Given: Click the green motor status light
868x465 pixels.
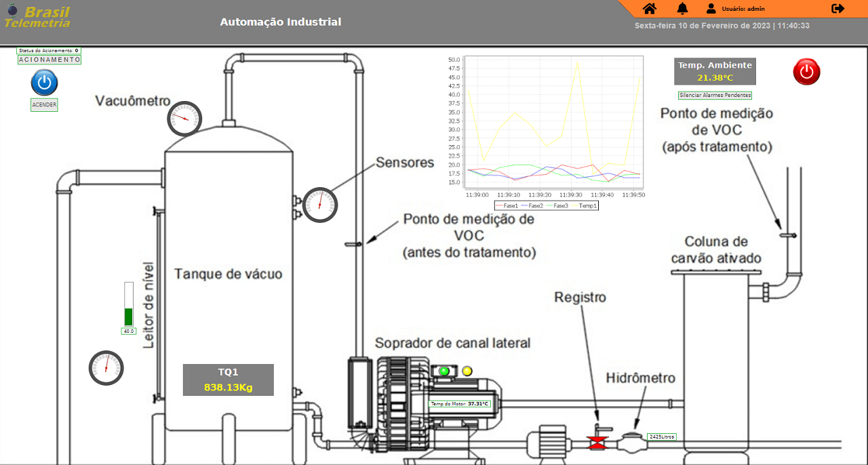Looking at the screenshot, I should coord(444,371).
